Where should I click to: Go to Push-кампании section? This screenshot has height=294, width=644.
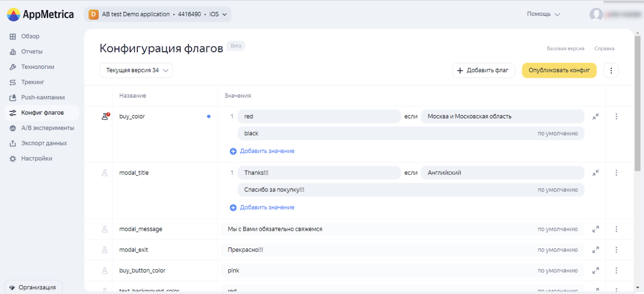click(43, 97)
